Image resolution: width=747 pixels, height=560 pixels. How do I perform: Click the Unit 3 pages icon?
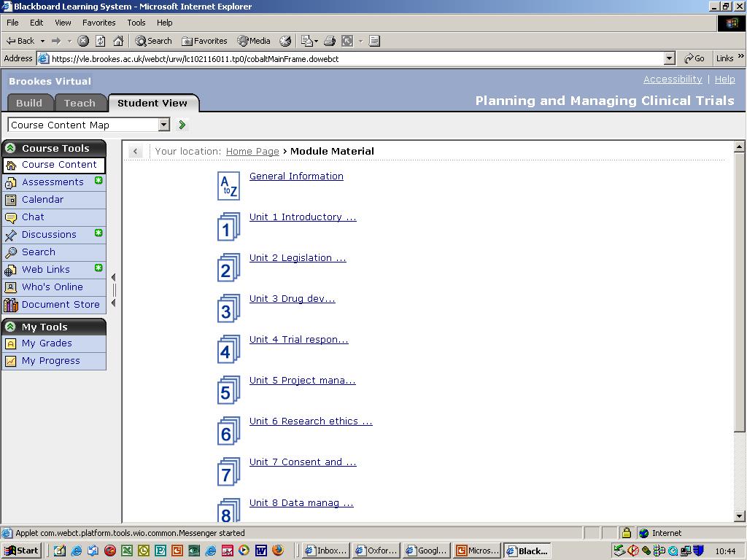(228, 309)
